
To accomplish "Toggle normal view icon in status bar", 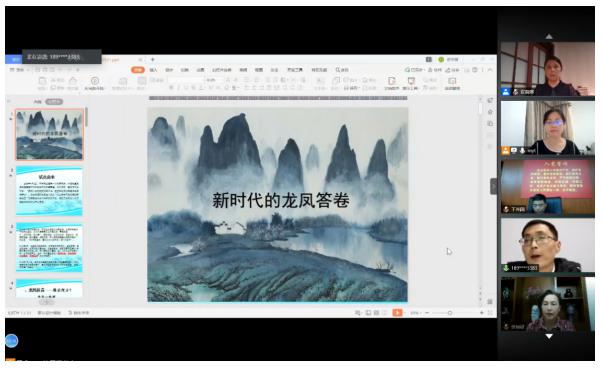I will click(x=368, y=313).
